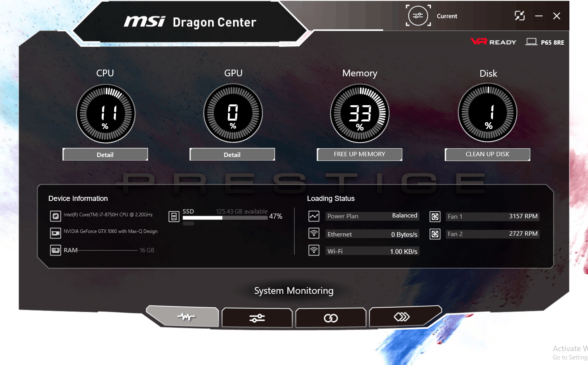Click the RAM 16 GB value
588x365 pixels.
pos(147,250)
